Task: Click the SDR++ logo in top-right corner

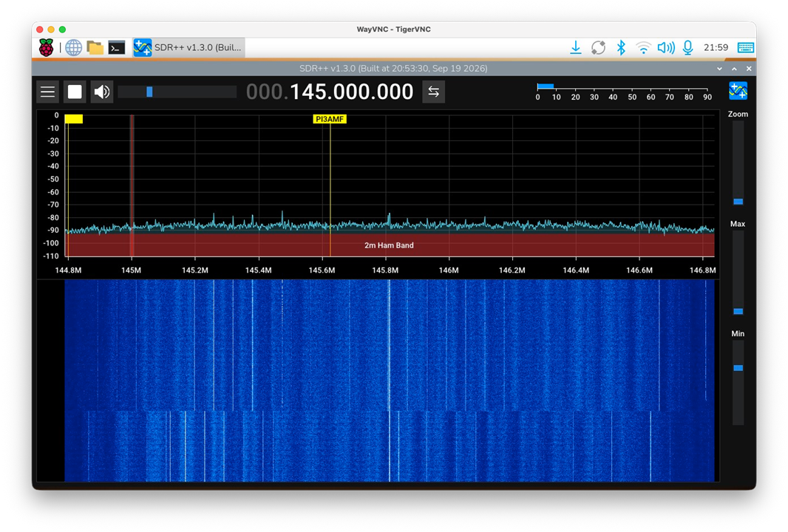Action: point(738,91)
